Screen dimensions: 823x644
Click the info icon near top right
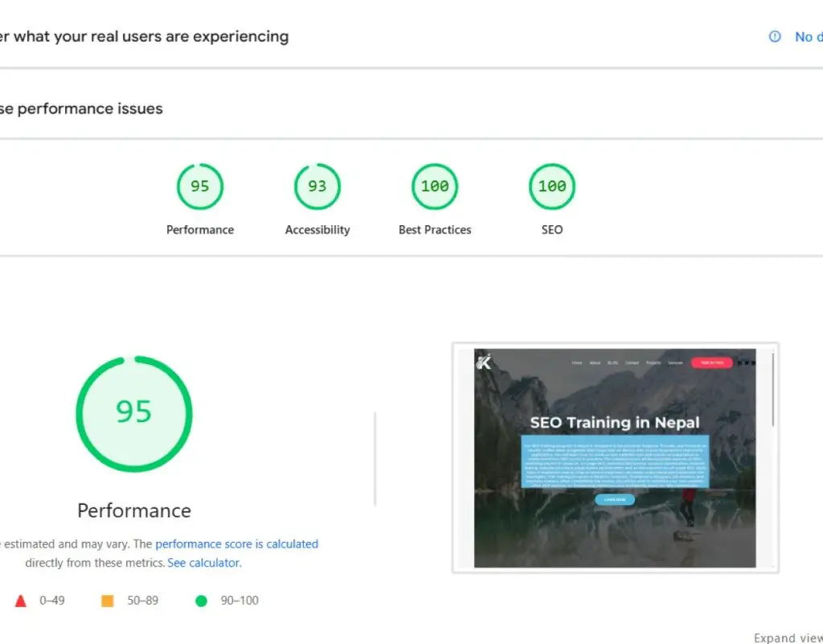coord(774,36)
